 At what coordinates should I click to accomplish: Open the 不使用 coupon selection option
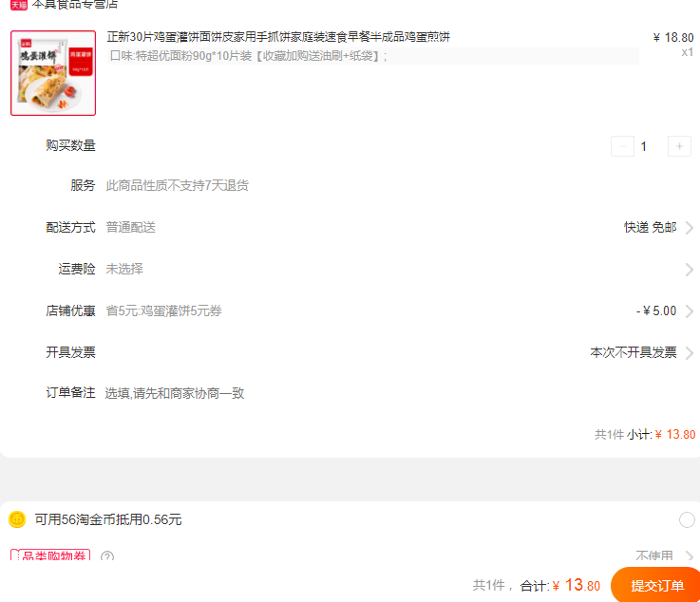click(x=654, y=555)
